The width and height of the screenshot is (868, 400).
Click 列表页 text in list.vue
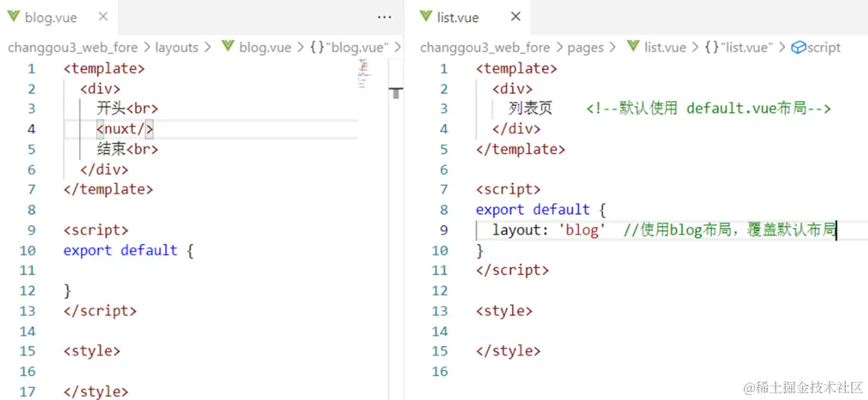click(530, 108)
